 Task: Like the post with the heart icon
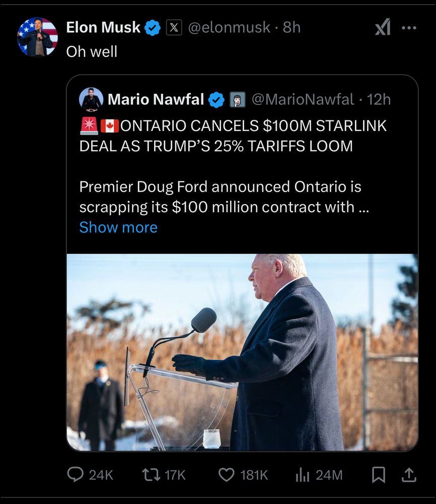[228, 474]
